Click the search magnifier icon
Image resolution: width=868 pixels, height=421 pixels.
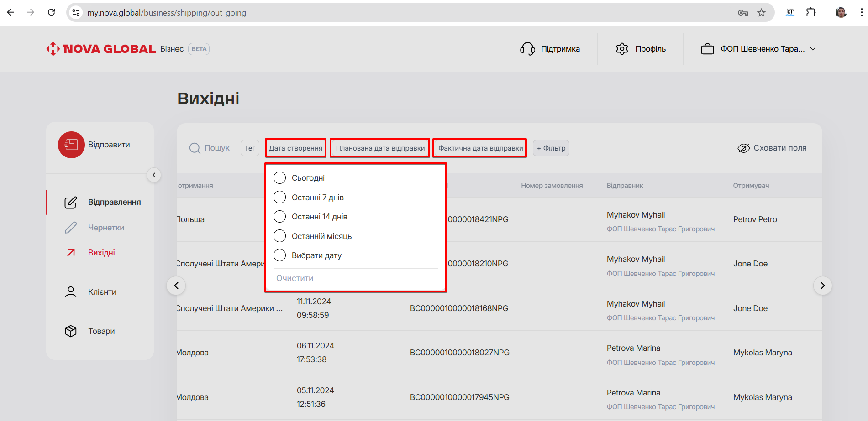(x=195, y=148)
